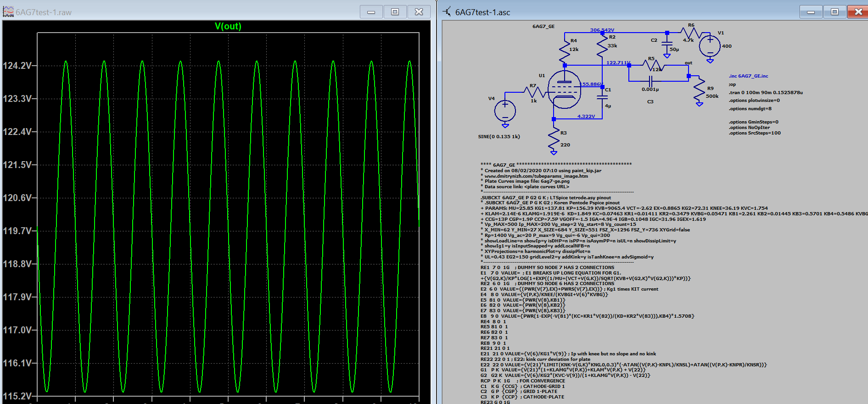Minimize the 6AG7test-1.raw waveform window
The image size is (868, 404).
[371, 12]
